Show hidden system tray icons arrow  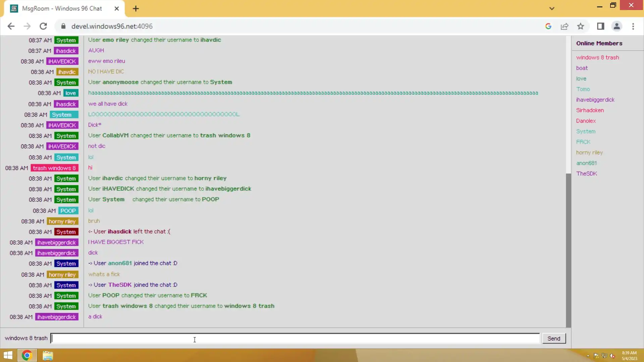(588, 356)
